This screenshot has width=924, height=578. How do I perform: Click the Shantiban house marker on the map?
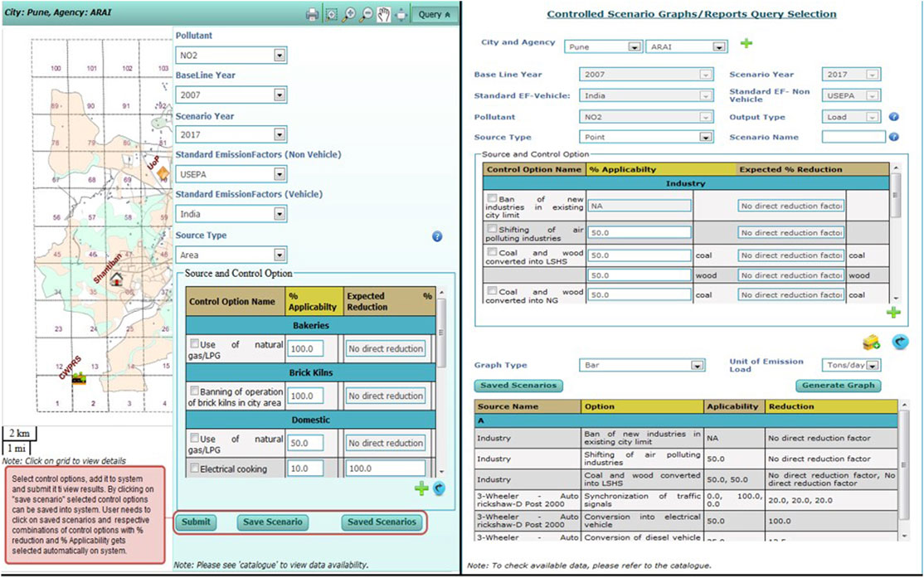(117, 279)
